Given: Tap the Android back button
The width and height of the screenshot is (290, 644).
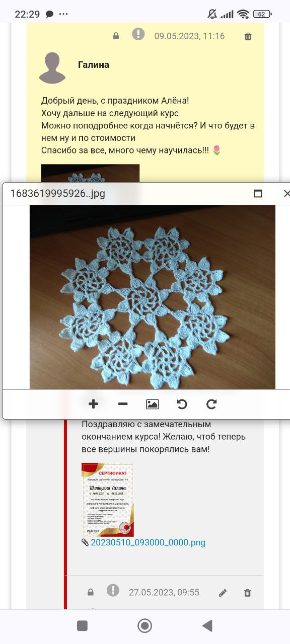Looking at the screenshot, I should 207,625.
